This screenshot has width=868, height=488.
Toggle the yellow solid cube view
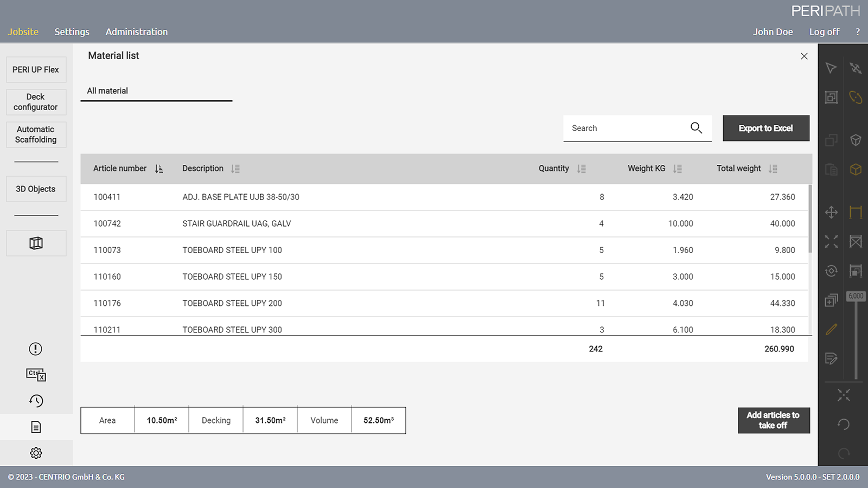(856, 170)
